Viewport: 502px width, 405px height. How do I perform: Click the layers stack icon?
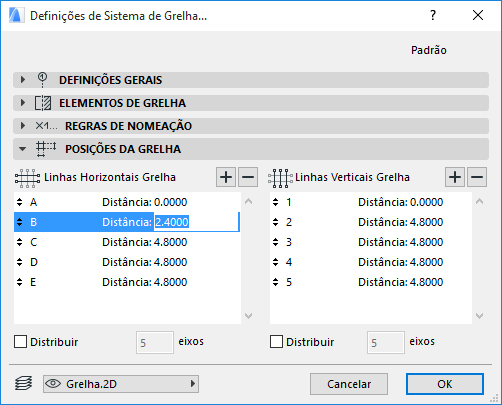click(x=24, y=384)
